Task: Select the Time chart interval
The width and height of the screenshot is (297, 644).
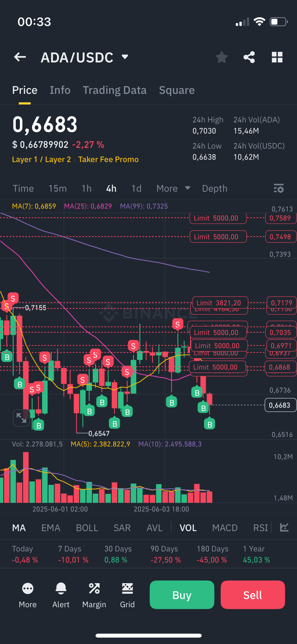Action: point(23,188)
